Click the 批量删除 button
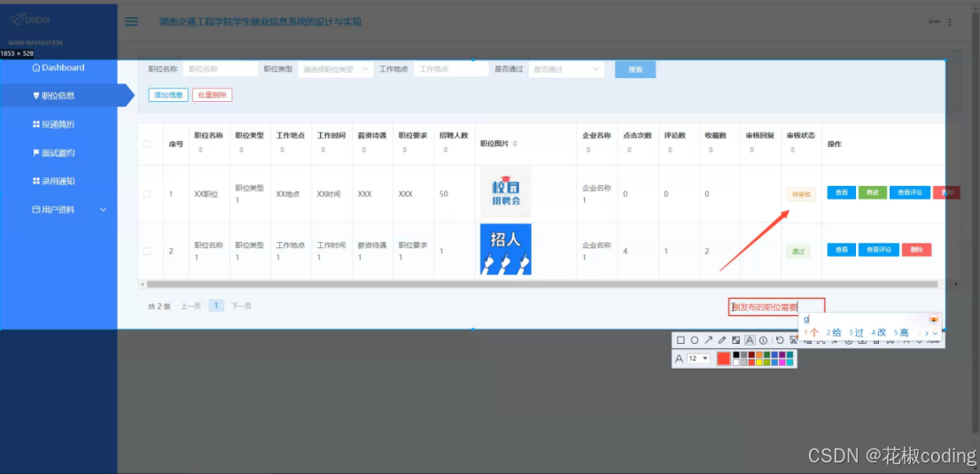980x474 pixels. (213, 95)
